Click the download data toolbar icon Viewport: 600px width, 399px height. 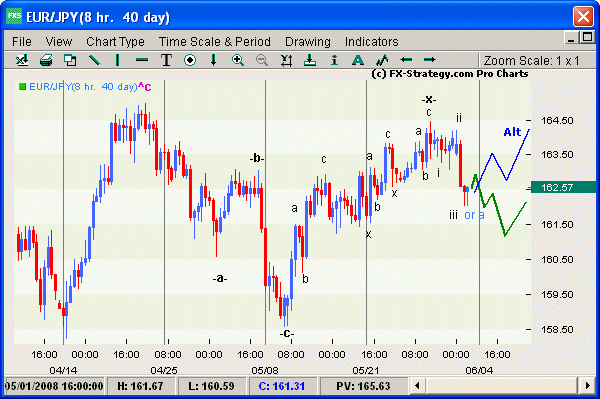coord(310,60)
